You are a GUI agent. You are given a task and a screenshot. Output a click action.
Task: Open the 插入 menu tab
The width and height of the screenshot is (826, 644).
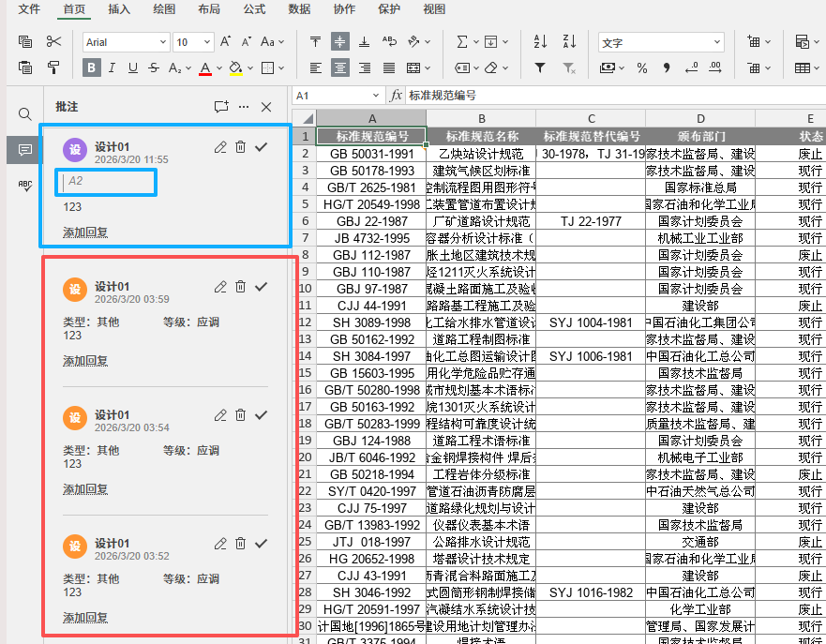[x=119, y=9]
